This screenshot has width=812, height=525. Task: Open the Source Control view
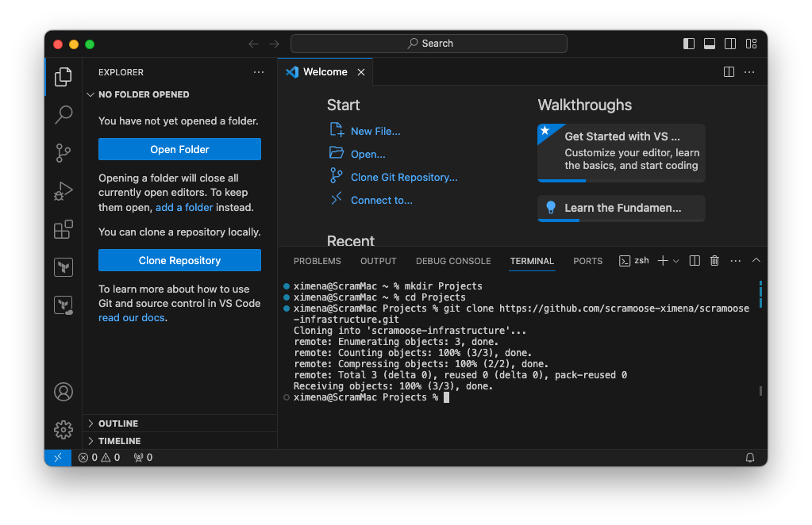coord(63,152)
